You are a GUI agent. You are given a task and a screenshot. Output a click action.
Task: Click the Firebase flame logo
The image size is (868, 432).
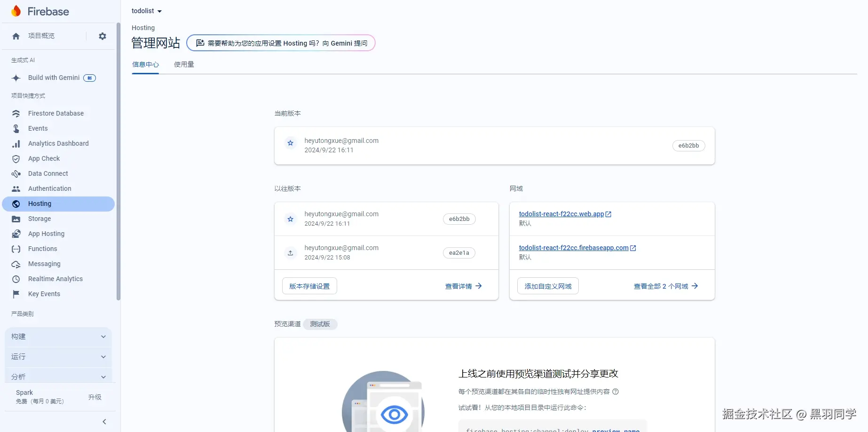16,11
